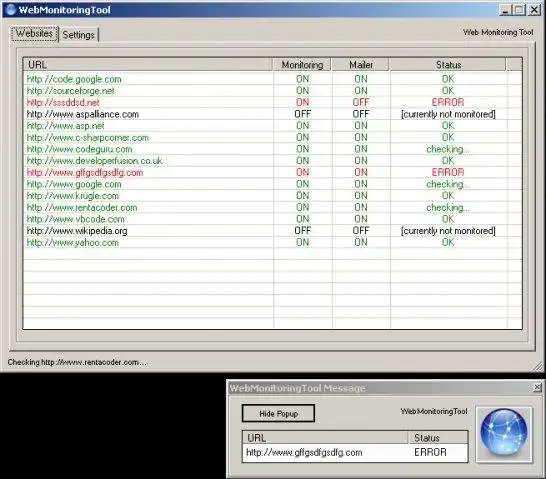Click 'checking...' status for codeguru.com
Screen dimensions: 546x479
pyautogui.click(x=448, y=149)
